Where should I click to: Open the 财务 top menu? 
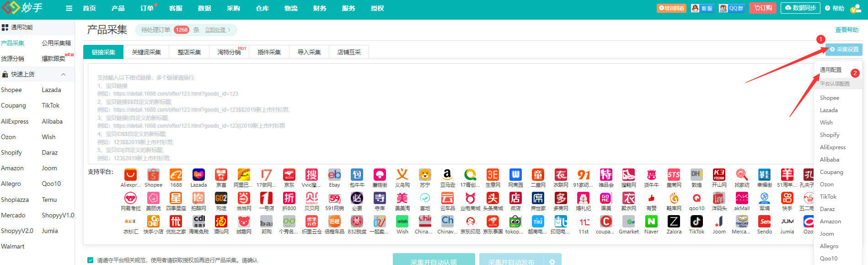(x=320, y=8)
